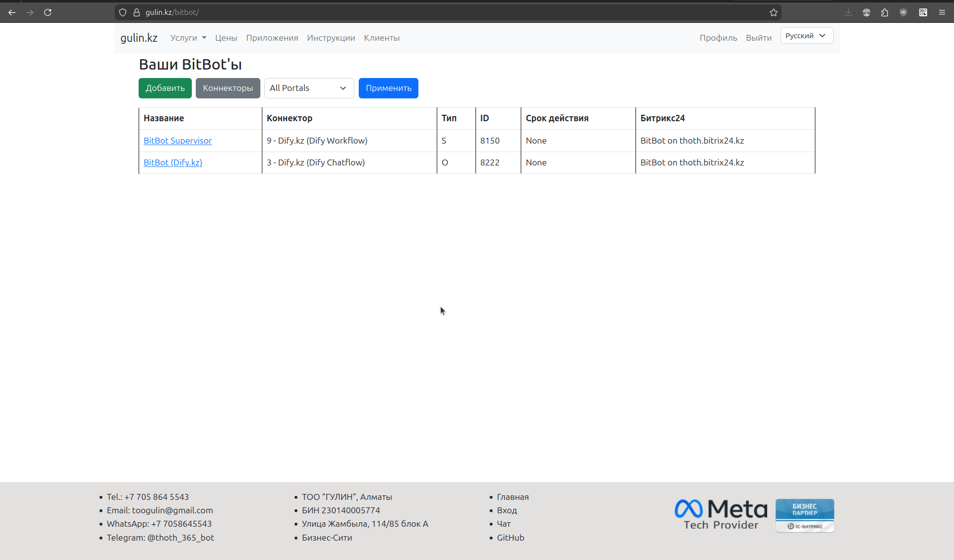
Task: Click the padlock site security icon
Action: pos(137,12)
